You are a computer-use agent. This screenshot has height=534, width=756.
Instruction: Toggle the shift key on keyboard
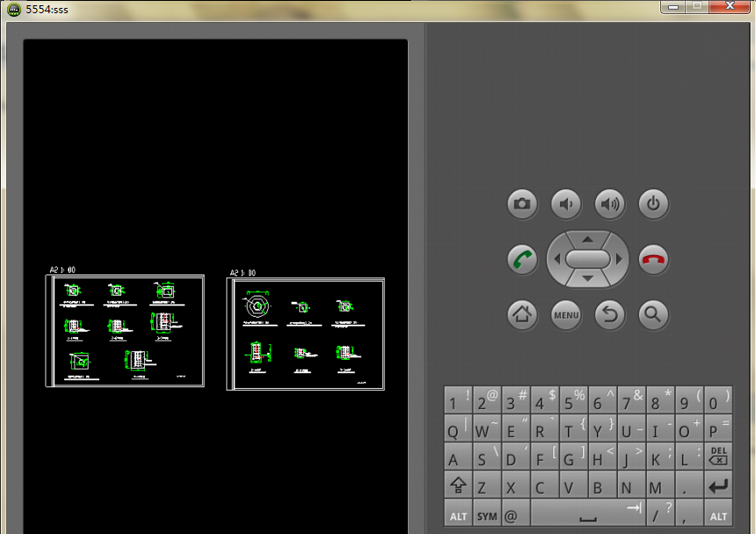pyautogui.click(x=458, y=486)
